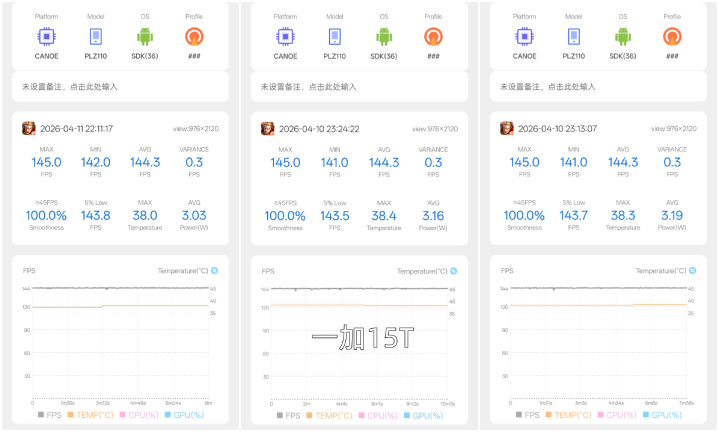
Task: Click the game app icon beside 2026-04-10 23:24:22
Action: point(267,128)
